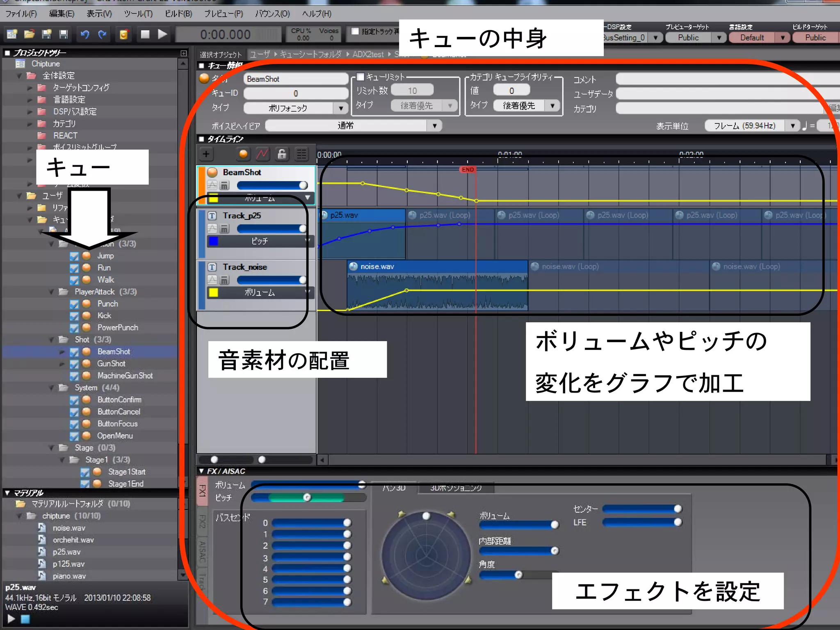
Task: Click the Save As floppy icon with star
Action: point(46,34)
